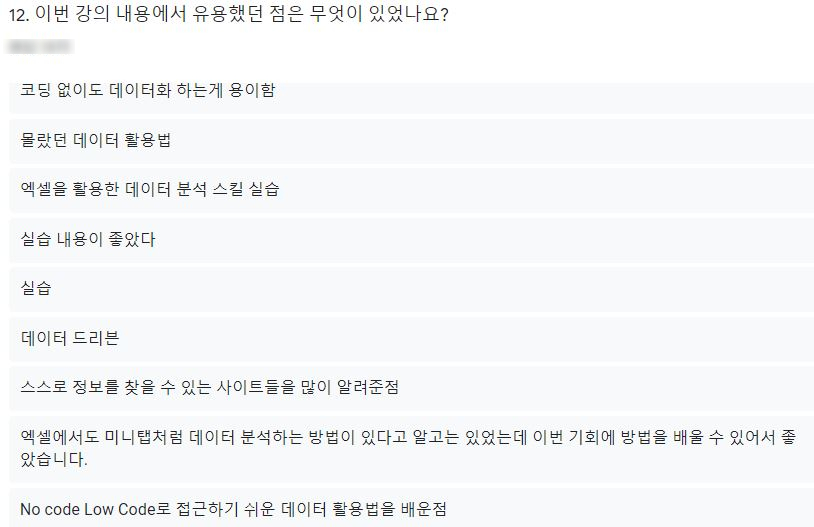Select response '코딩 없이도 데이터화 하는게 용이함'
This screenshot has height=527, width=814.
pos(412,98)
